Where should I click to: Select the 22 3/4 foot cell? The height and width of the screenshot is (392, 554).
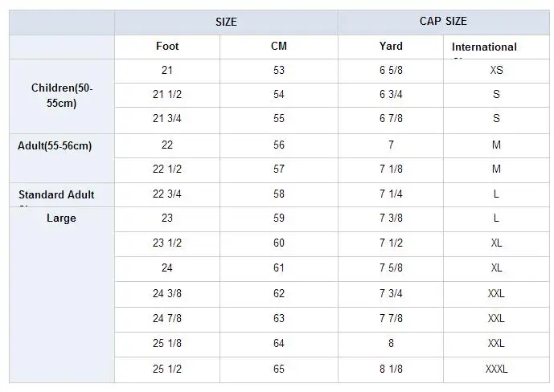167,194
